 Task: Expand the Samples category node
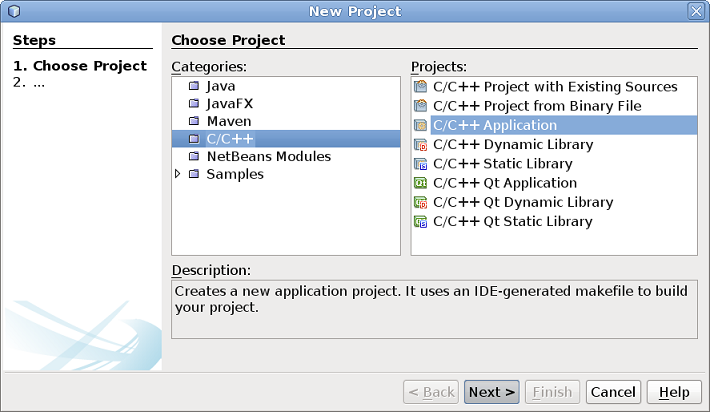click(178, 174)
